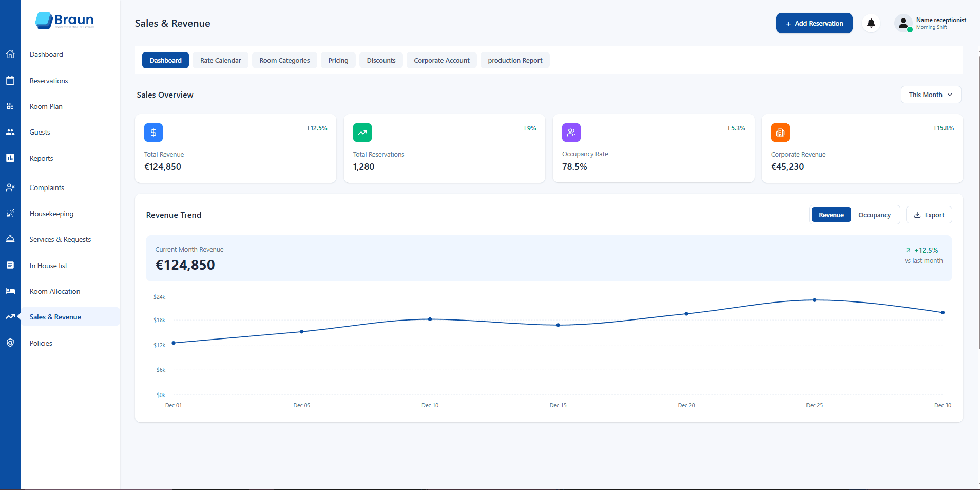Click the Complaints person icon
Screen dimensions: 980x490
click(x=10, y=187)
